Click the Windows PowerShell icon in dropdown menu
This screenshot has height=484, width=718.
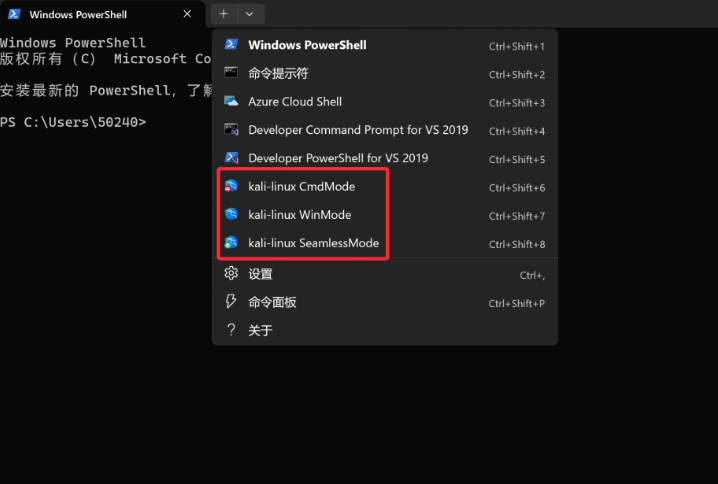click(231, 44)
